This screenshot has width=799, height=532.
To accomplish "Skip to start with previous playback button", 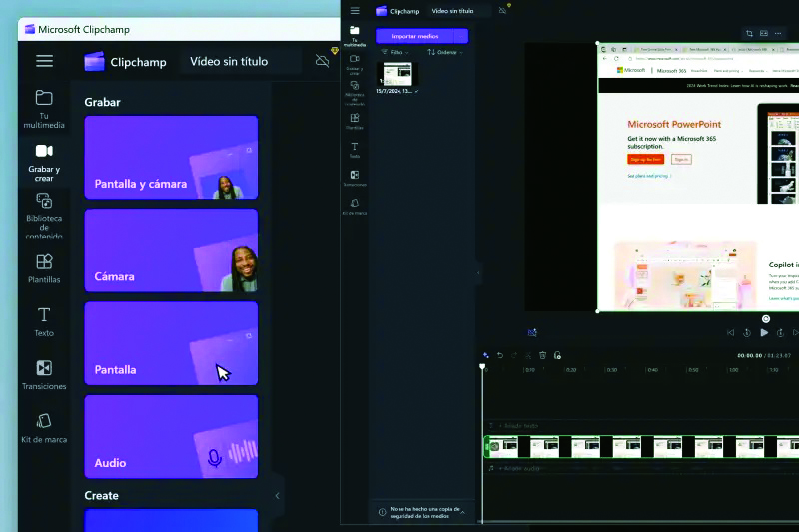I will point(731,333).
